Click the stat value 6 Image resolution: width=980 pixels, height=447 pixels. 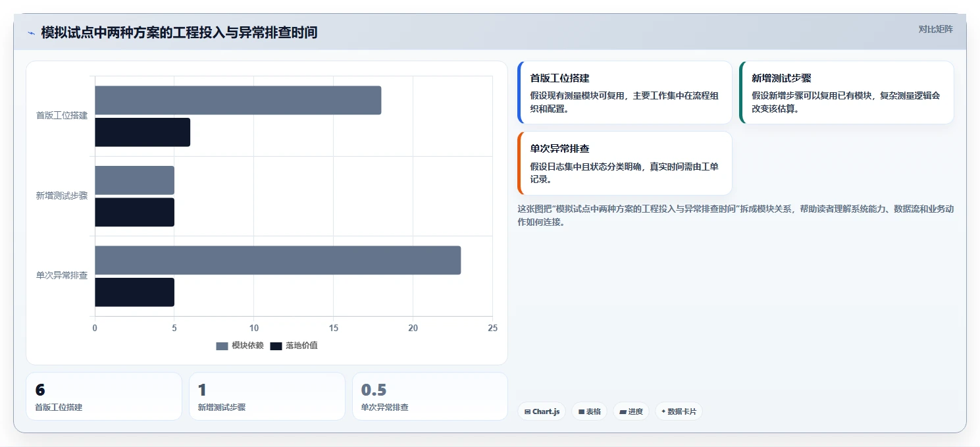(x=40, y=390)
